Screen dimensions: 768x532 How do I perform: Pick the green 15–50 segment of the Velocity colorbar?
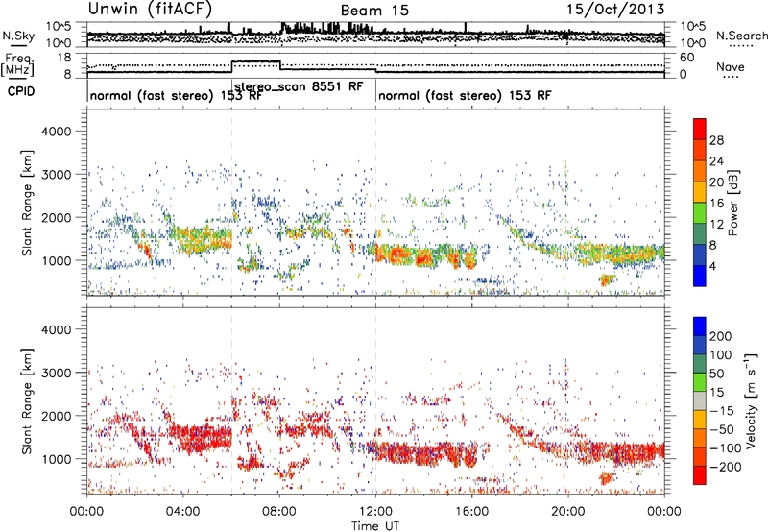pos(700,382)
